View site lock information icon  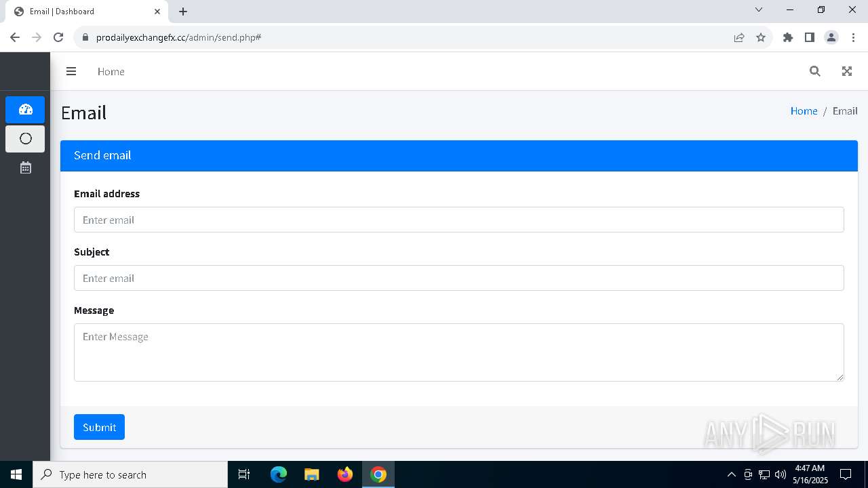pos(85,37)
